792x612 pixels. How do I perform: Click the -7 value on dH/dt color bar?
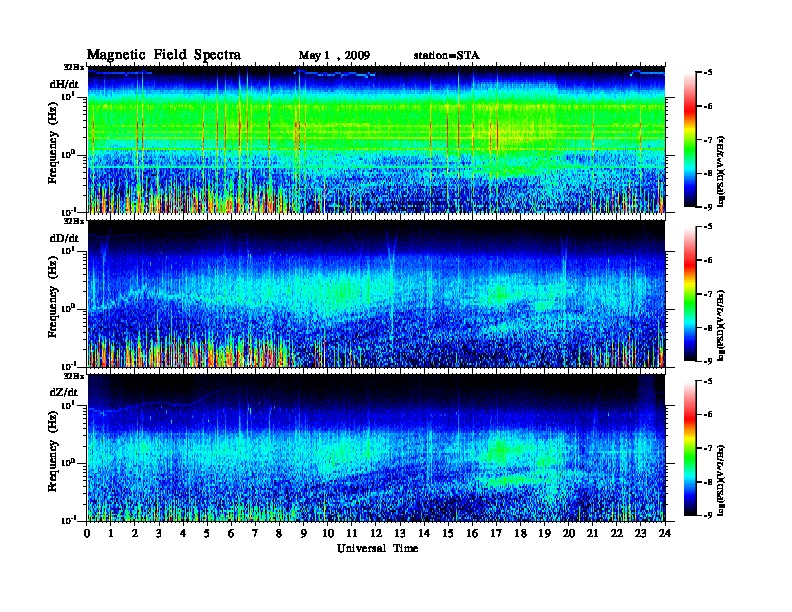tap(708, 140)
